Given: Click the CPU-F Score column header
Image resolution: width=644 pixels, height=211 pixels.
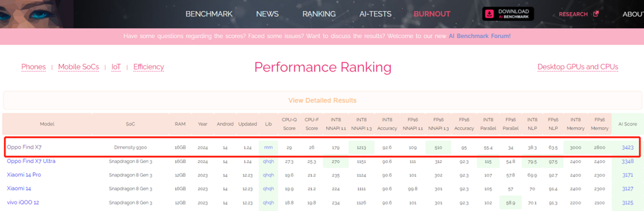Looking at the screenshot, I should click(x=312, y=124).
